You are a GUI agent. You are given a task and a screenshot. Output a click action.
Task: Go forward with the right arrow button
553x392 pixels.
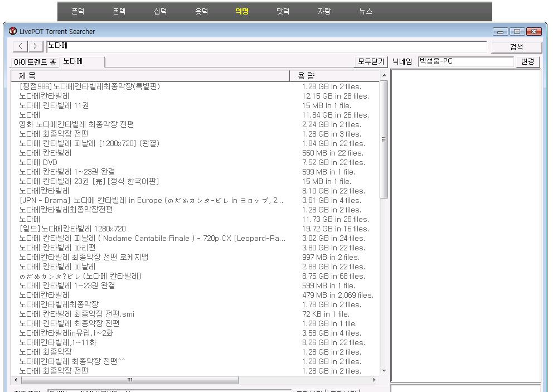coord(35,46)
